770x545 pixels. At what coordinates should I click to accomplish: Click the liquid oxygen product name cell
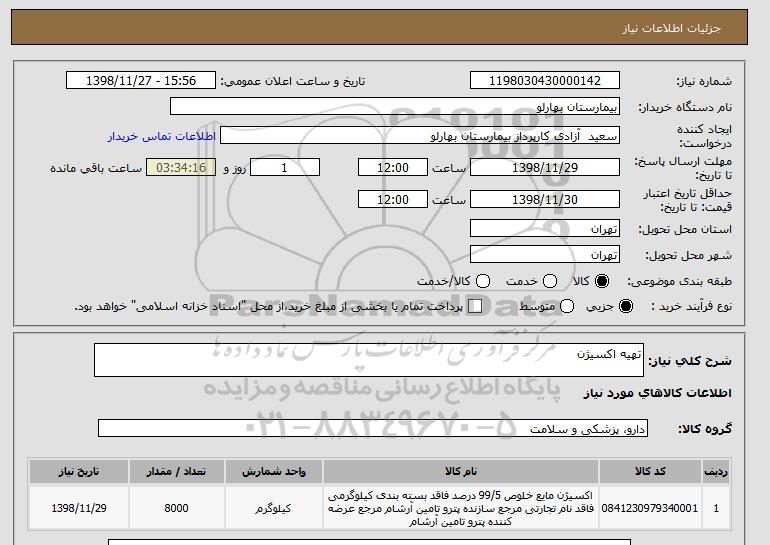click(x=461, y=508)
